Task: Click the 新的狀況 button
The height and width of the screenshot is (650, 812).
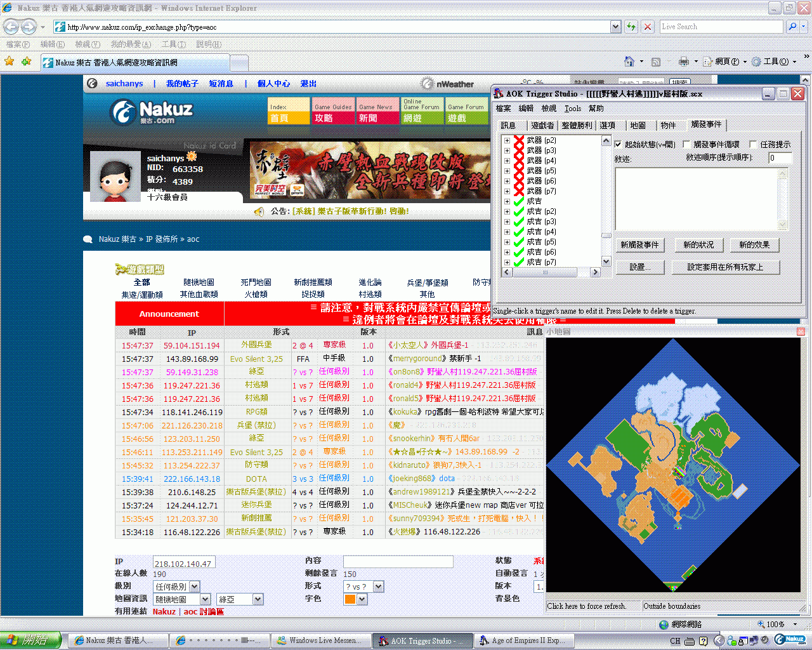Action: point(698,245)
